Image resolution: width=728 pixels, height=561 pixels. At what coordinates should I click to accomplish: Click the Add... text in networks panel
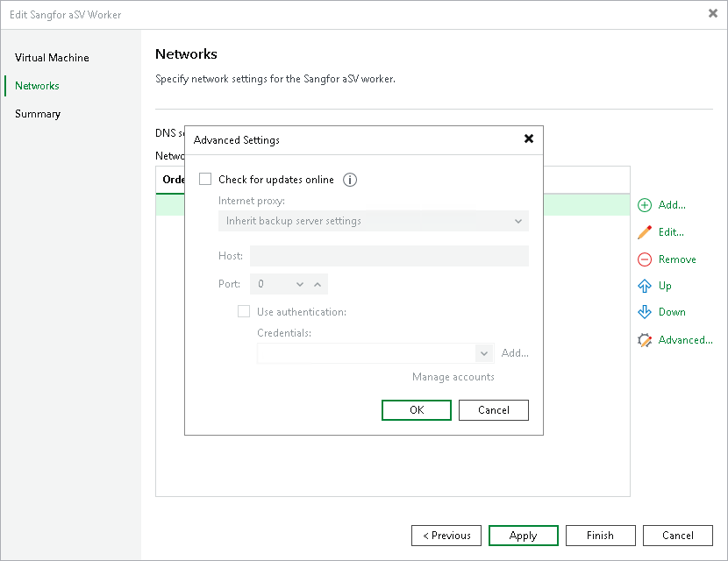pos(672,205)
